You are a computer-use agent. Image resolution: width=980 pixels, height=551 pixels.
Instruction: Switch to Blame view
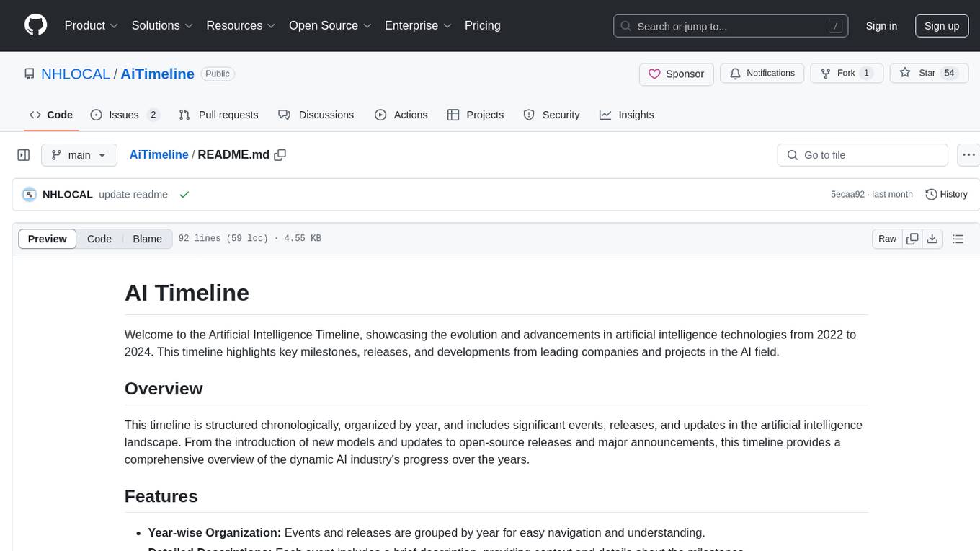(147, 239)
